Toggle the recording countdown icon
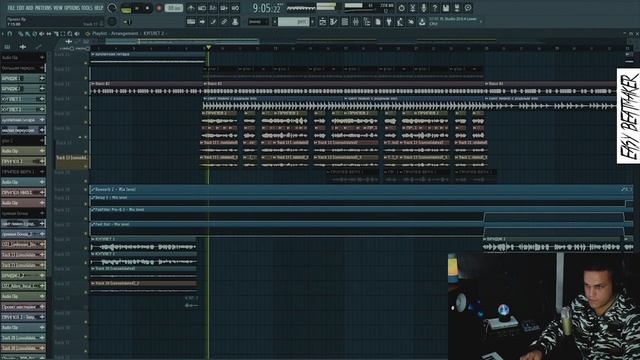The width and height of the screenshot is (640, 360). [213, 8]
